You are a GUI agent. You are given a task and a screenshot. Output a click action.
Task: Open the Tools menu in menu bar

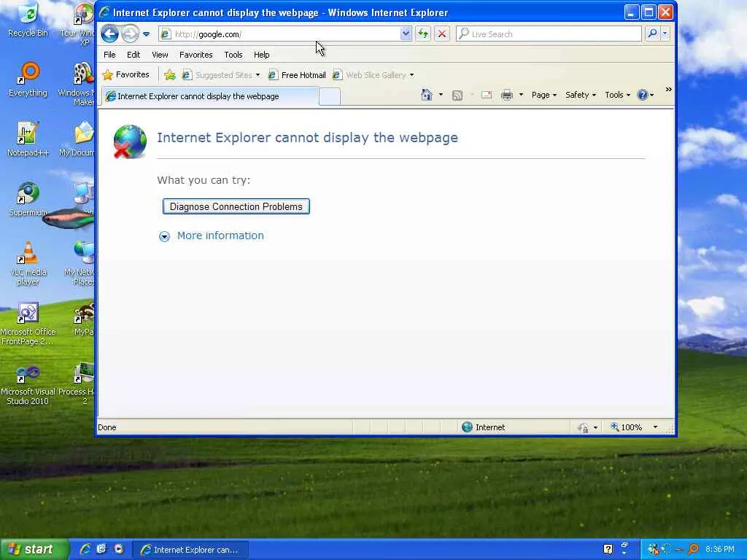coord(233,55)
